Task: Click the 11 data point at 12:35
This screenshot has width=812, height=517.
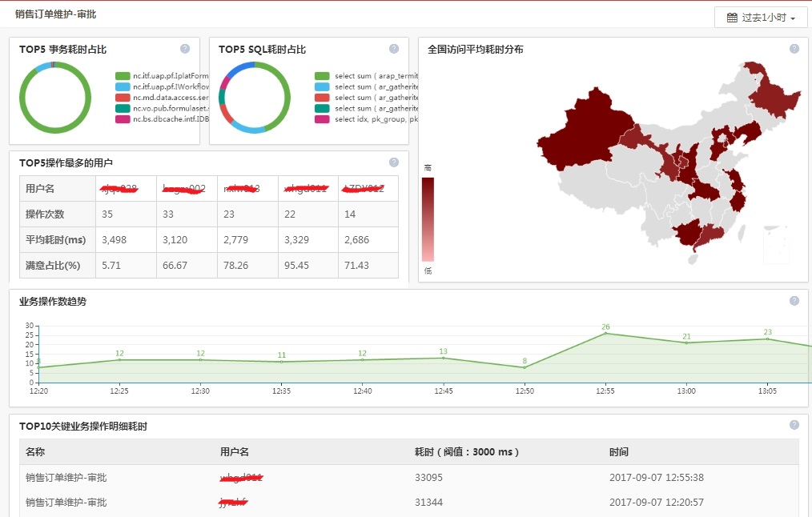Action: pyautogui.click(x=282, y=362)
